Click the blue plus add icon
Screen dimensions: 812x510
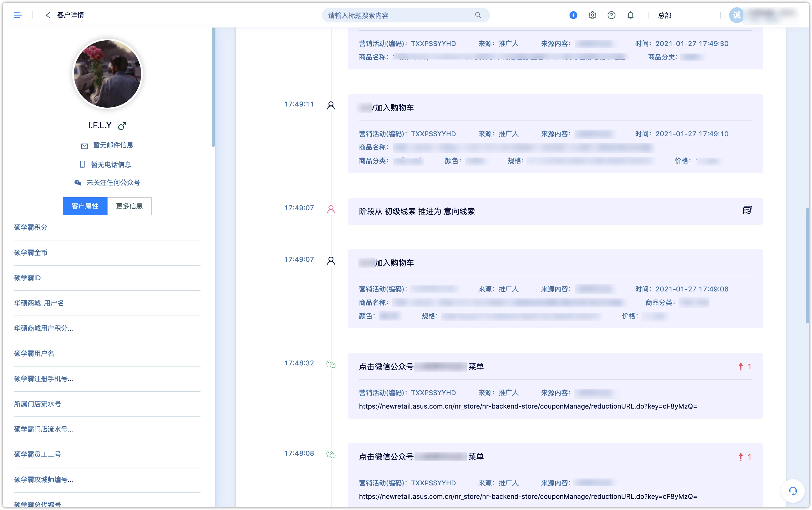point(573,15)
